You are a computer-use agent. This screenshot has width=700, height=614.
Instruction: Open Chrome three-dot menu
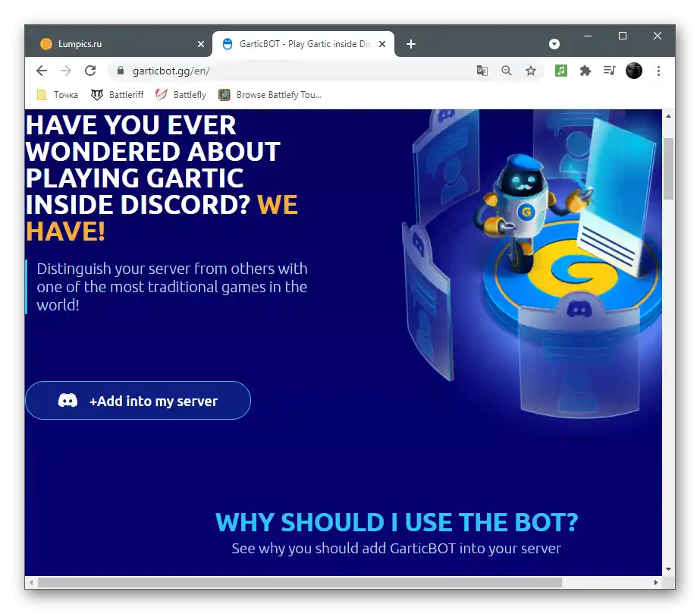658,71
